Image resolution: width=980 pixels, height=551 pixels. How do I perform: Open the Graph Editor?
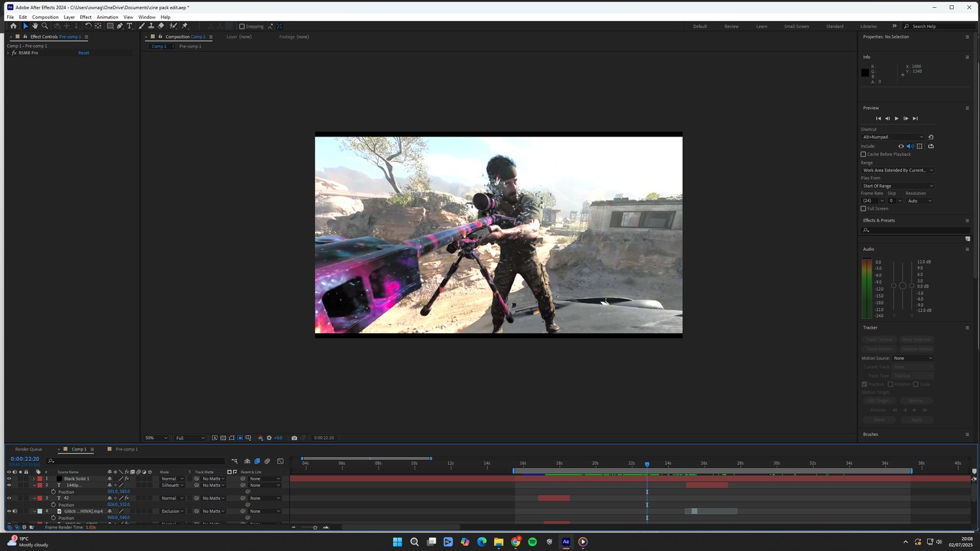(x=280, y=461)
